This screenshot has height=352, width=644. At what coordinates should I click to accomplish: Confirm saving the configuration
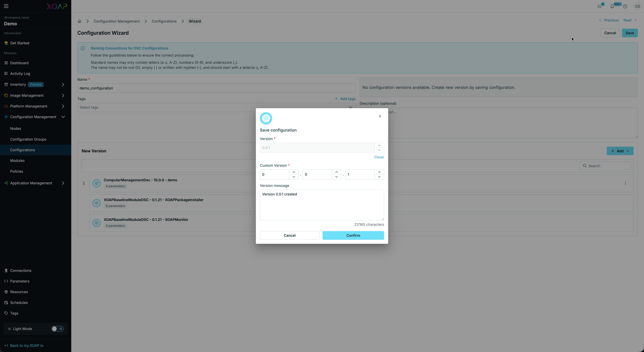353,236
